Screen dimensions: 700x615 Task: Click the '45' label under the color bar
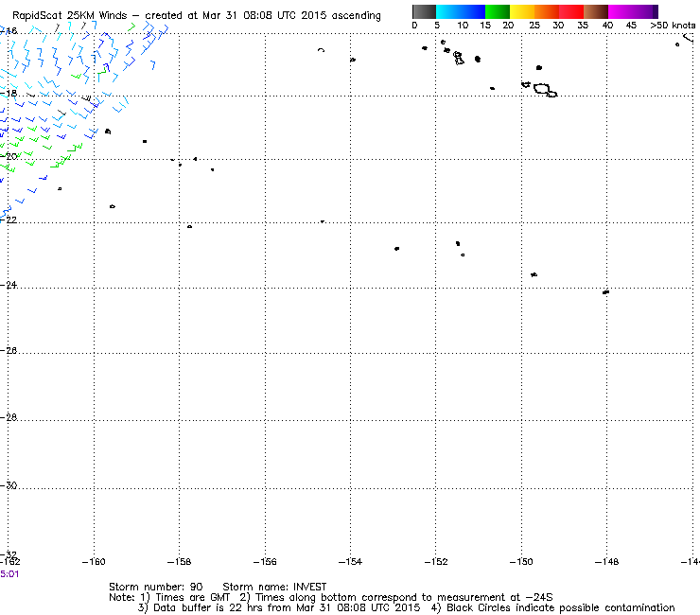click(631, 26)
